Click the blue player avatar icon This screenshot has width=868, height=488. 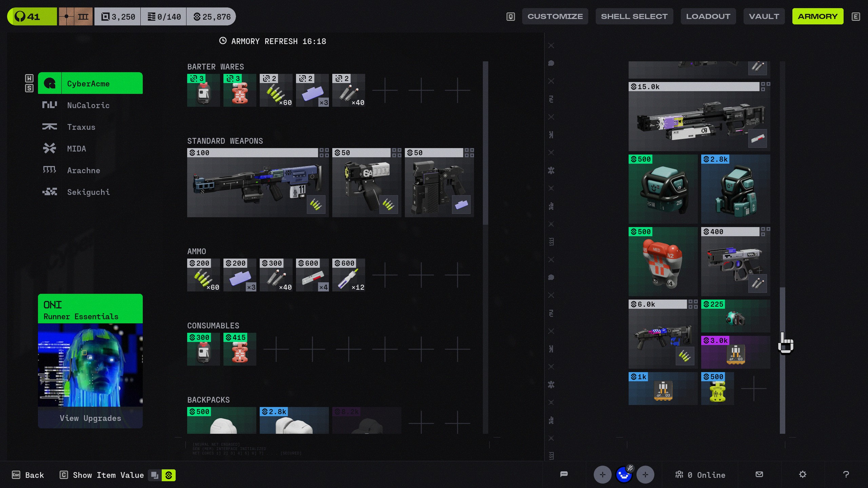coord(624,475)
